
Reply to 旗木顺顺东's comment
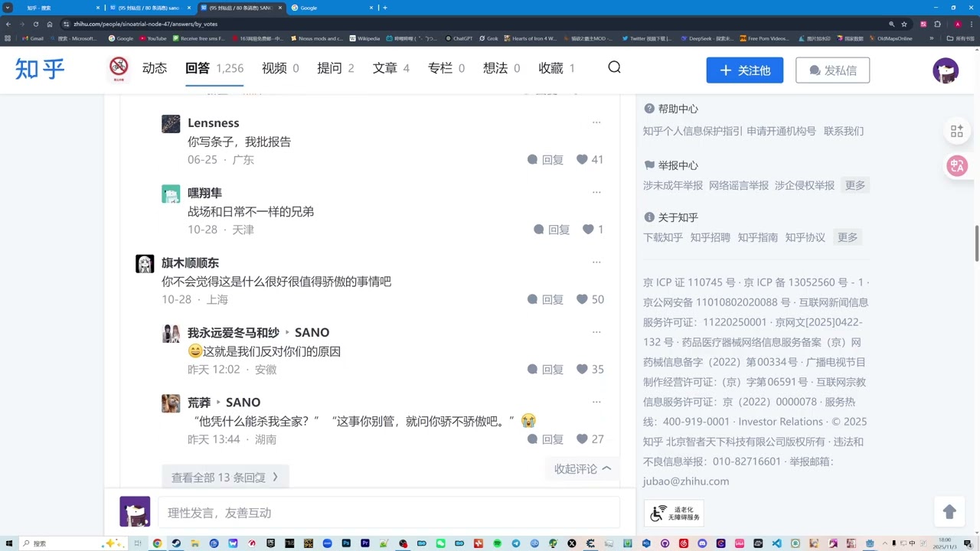(545, 299)
